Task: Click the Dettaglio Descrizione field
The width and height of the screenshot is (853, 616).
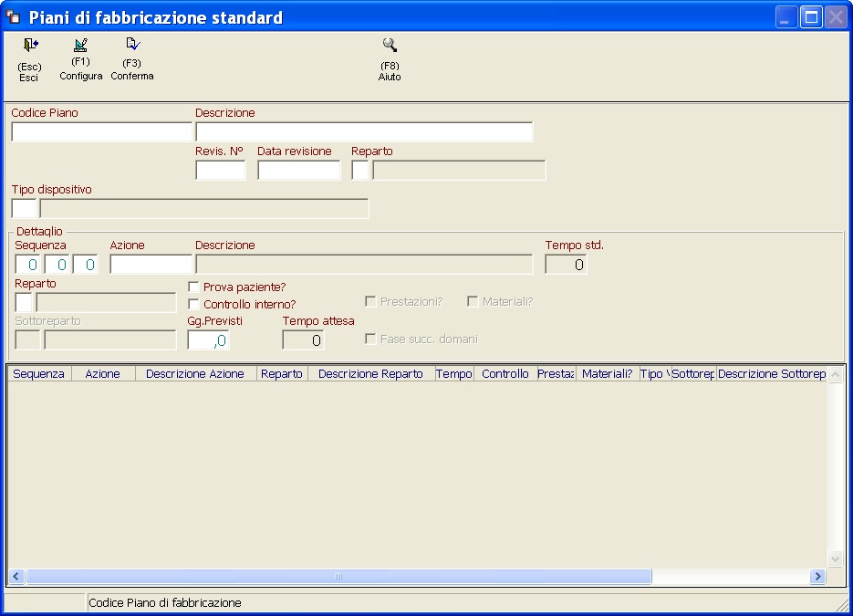Action: (364, 264)
